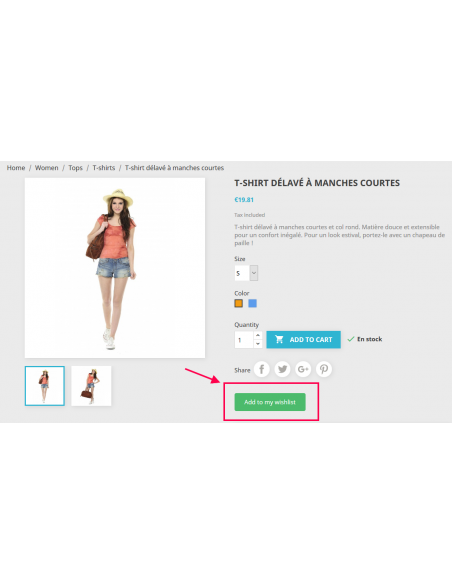Open the Size dropdown
The image size is (452, 584).
tap(246, 273)
